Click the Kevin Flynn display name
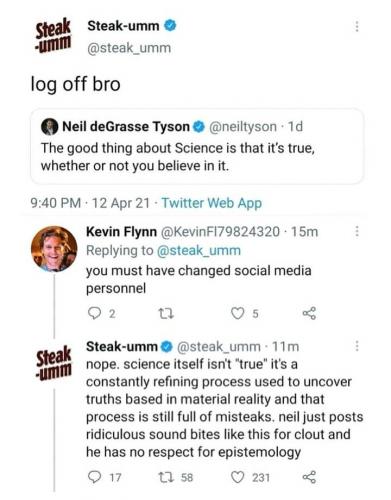This screenshot has width=391, height=500. [121, 231]
